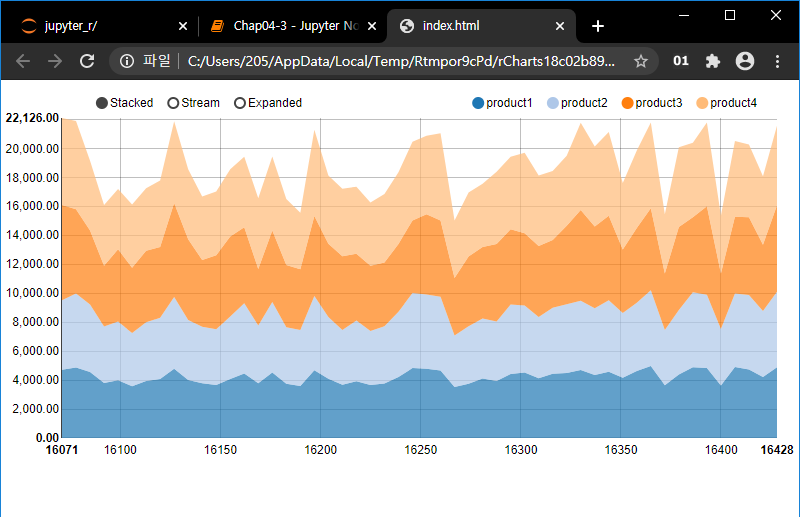Toggle product1 series in legend
Screen dimensions: 800x517
(502, 103)
